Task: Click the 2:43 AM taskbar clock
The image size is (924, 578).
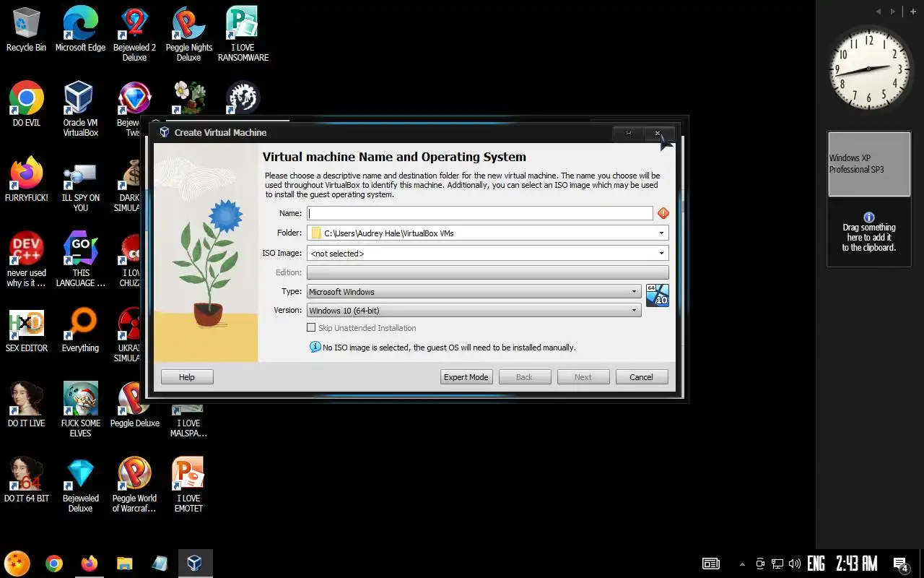Action: pyautogui.click(x=857, y=564)
